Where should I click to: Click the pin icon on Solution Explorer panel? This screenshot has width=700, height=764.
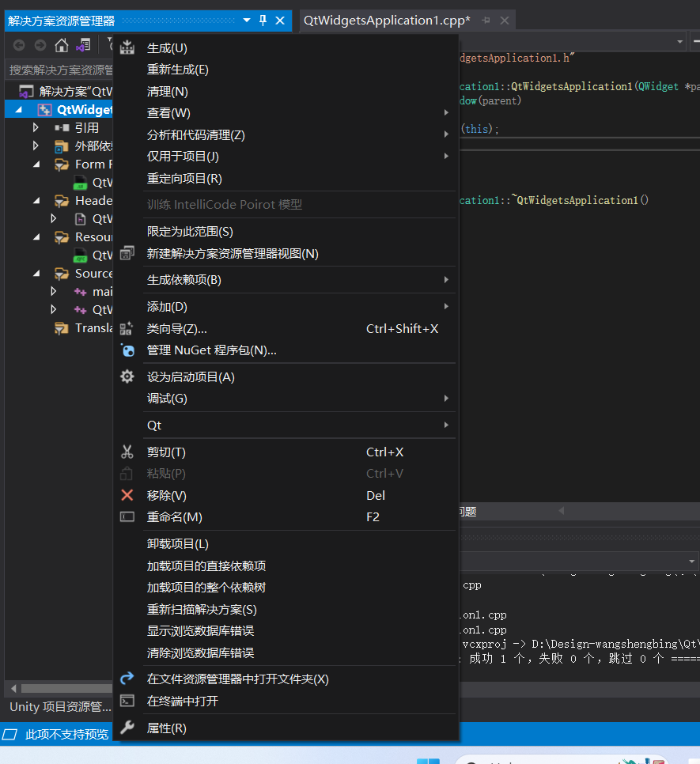pos(263,21)
